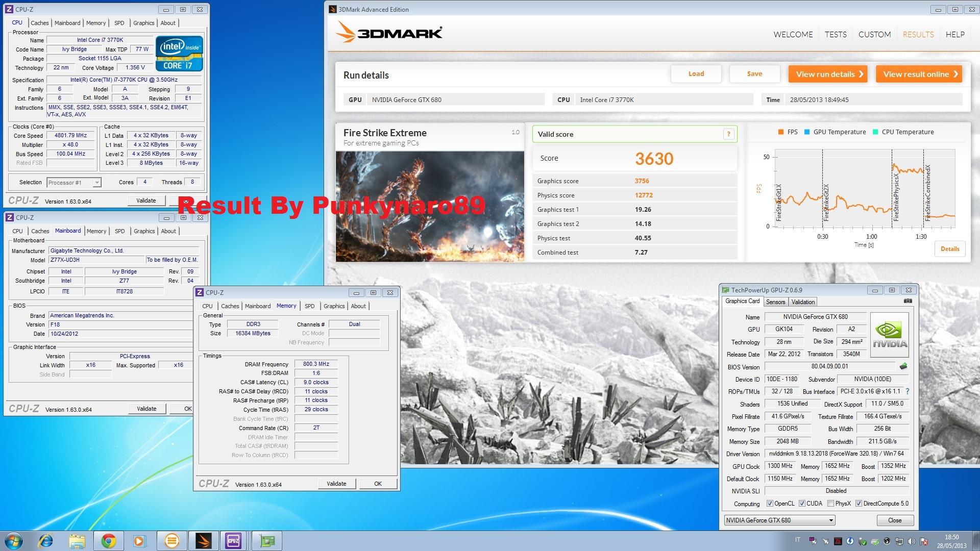Screen dimensions: 980x551
Task: Open the NVIDIA GeForce GTX 680 card dropdown
Action: [779, 520]
